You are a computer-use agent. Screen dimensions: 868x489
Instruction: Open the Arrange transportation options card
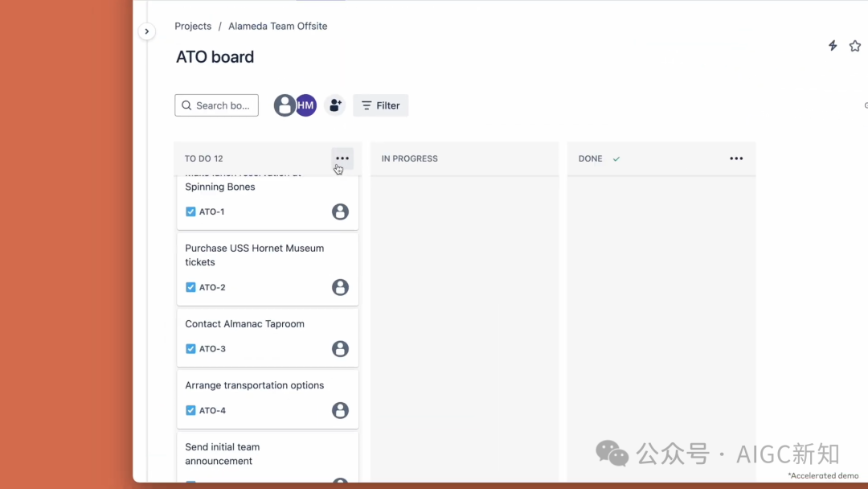pyautogui.click(x=268, y=399)
